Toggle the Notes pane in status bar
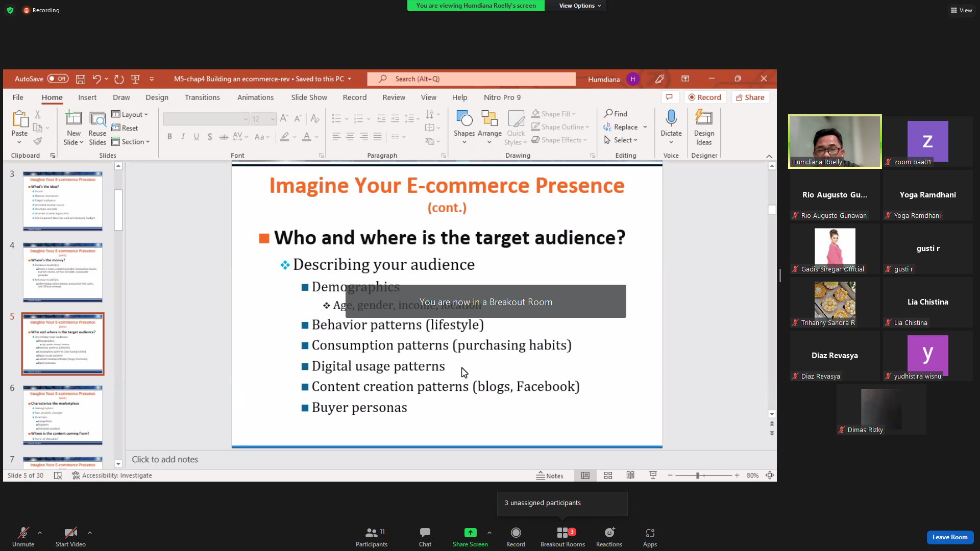Screen dimensions: 980x551 pyautogui.click(x=550, y=475)
